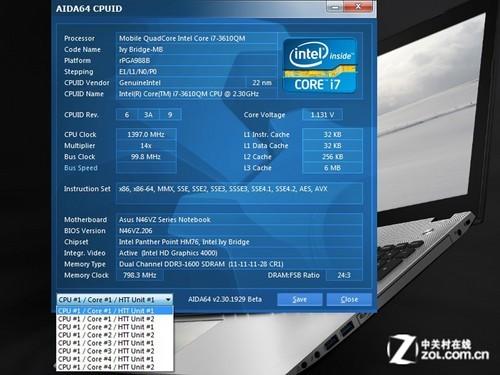Click the Memory Clock 798.3 MHz field
Screen dimensions: 500x375
click(x=140, y=275)
